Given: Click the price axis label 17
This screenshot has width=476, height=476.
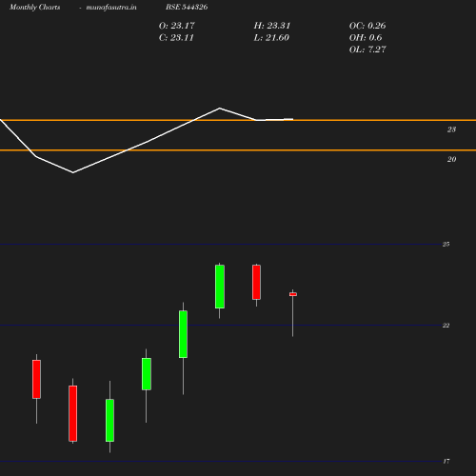Looking at the screenshot, I should pyautogui.click(x=446, y=461).
